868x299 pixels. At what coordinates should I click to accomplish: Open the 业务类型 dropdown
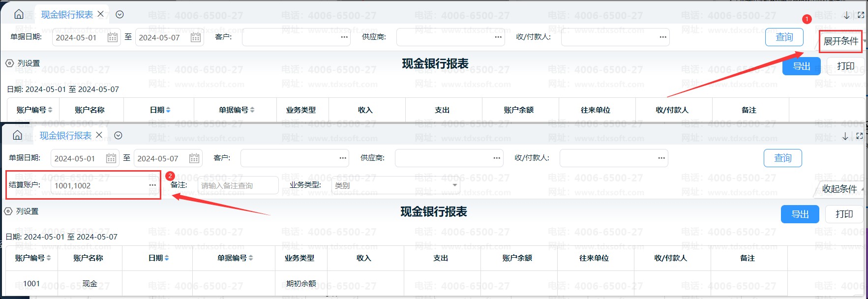click(455, 185)
